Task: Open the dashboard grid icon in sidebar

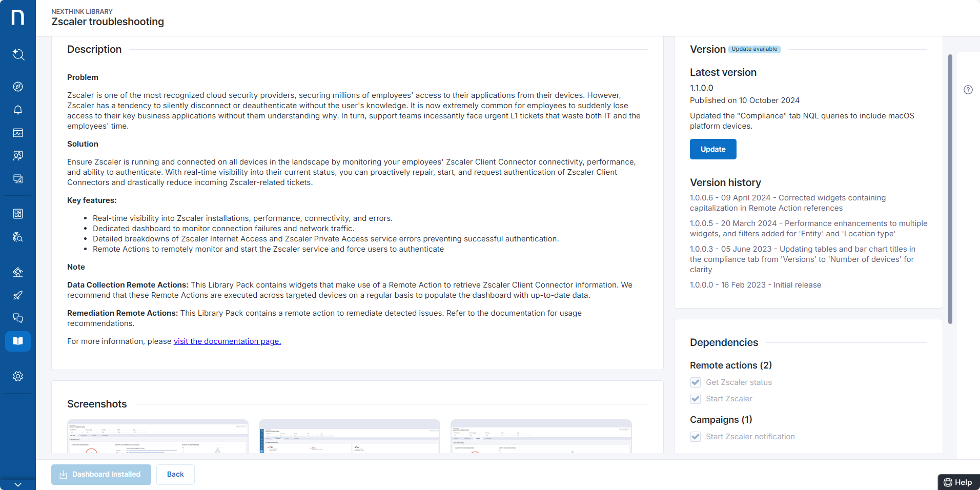Action: pos(18,214)
